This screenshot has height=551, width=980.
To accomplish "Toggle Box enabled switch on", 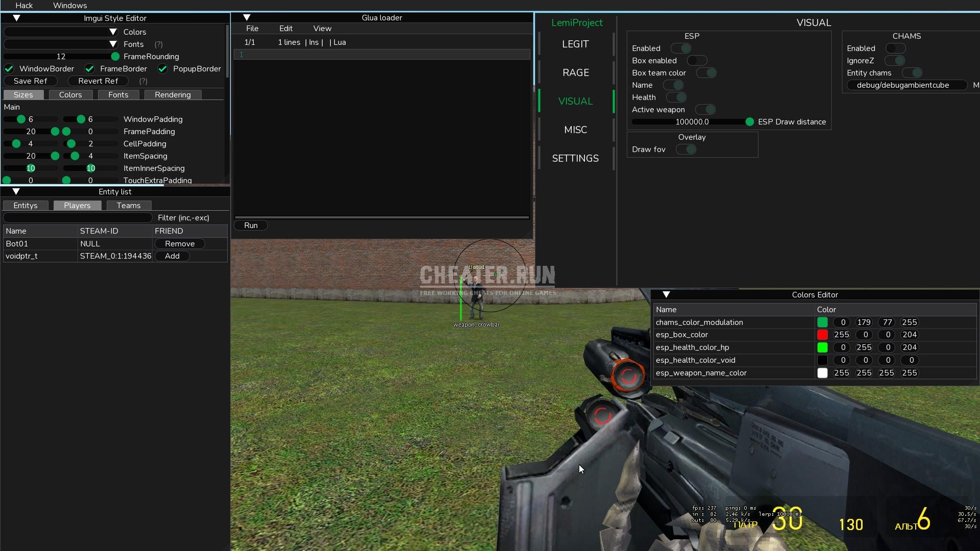I will [x=696, y=61].
